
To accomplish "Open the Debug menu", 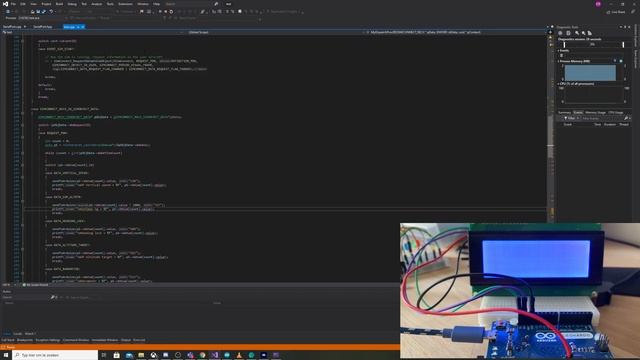I will pos(72,4).
